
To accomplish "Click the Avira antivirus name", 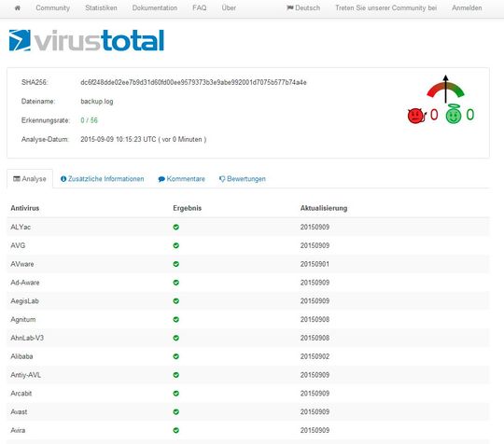I will tap(18, 430).
